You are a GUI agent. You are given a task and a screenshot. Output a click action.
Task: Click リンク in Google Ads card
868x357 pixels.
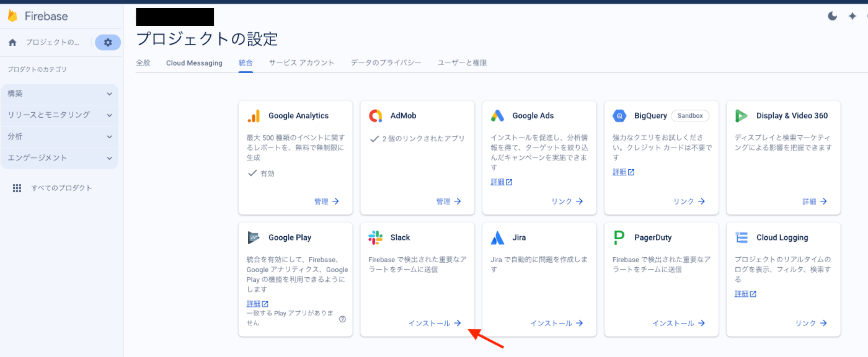coord(567,201)
